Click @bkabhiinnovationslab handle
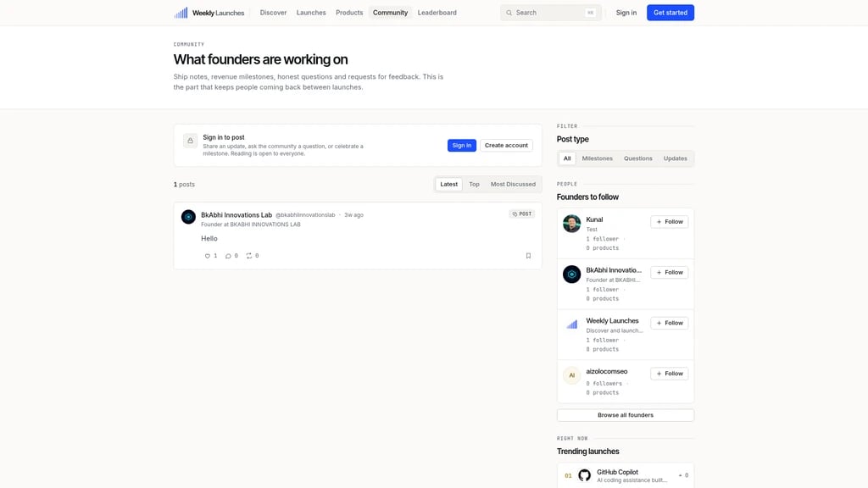Image resolution: width=868 pixels, height=488 pixels. click(x=305, y=215)
